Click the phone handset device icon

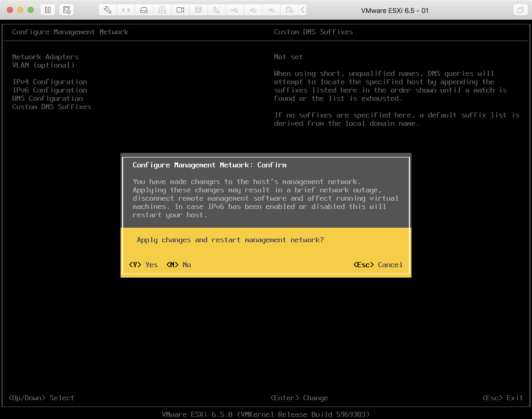coord(217,10)
